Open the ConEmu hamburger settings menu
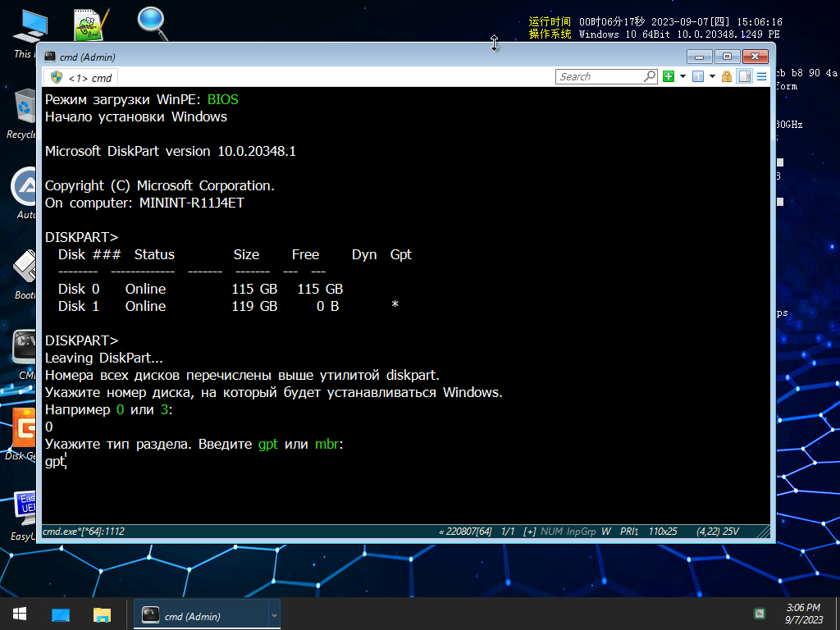Image resolution: width=840 pixels, height=630 pixels. pyautogui.click(x=761, y=76)
